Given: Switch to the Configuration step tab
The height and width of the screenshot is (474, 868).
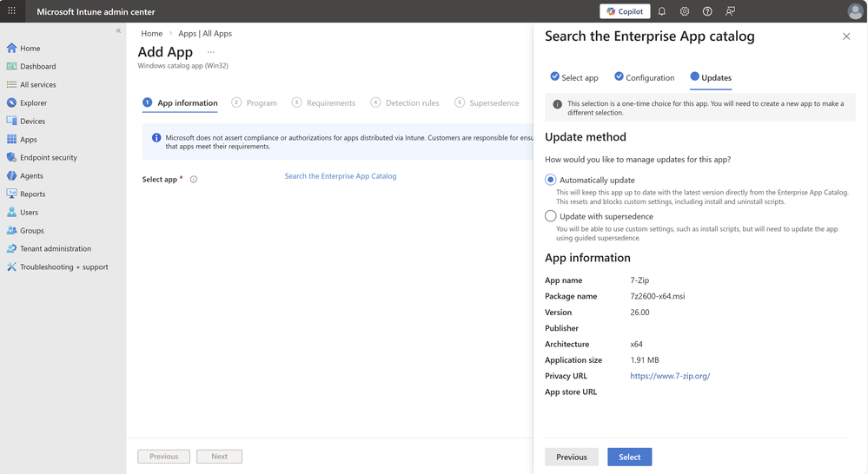Looking at the screenshot, I should [644, 77].
